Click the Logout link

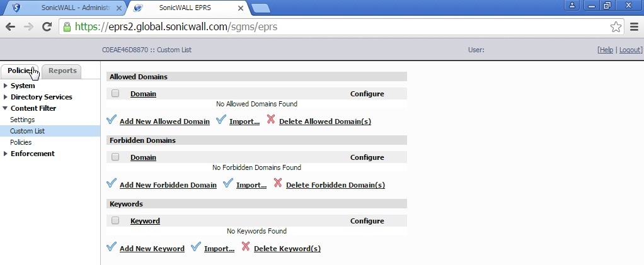point(630,50)
